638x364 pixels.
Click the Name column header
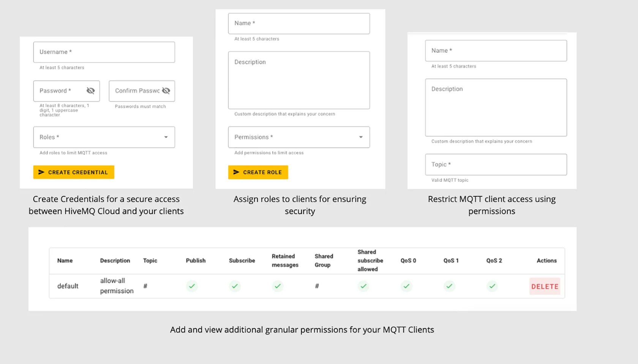[65, 260]
